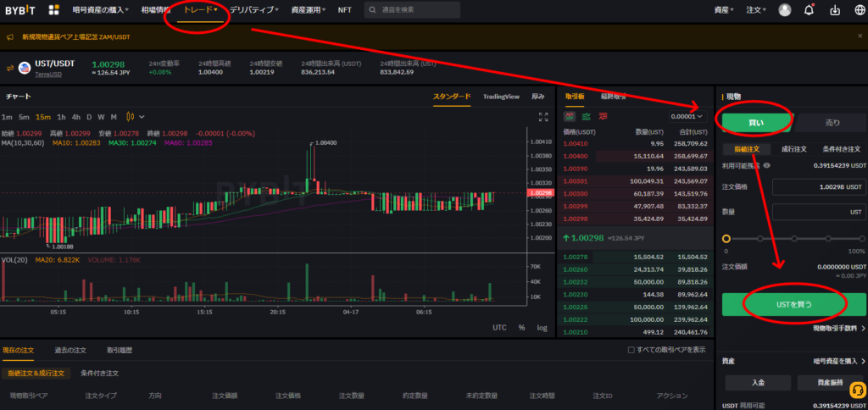Viewport: 868px width, 410px height.
Task: Open 暗号資産を購入 link in assets
Action: coord(839,362)
